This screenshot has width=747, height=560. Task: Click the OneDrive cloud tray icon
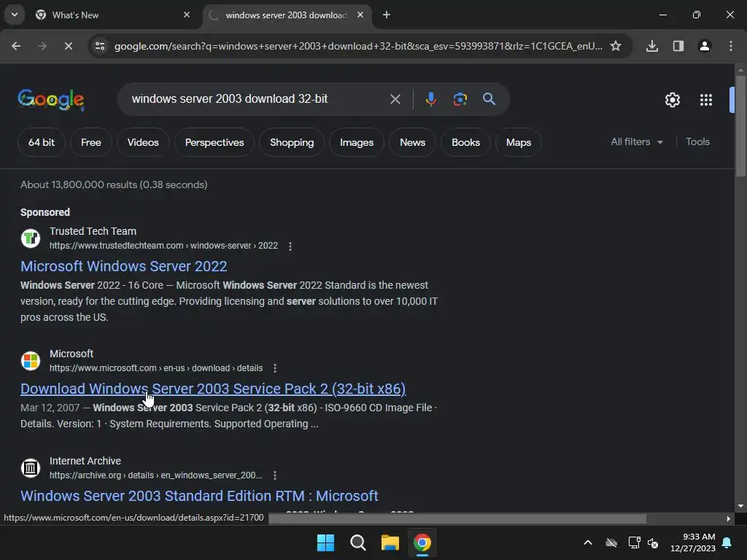point(611,542)
